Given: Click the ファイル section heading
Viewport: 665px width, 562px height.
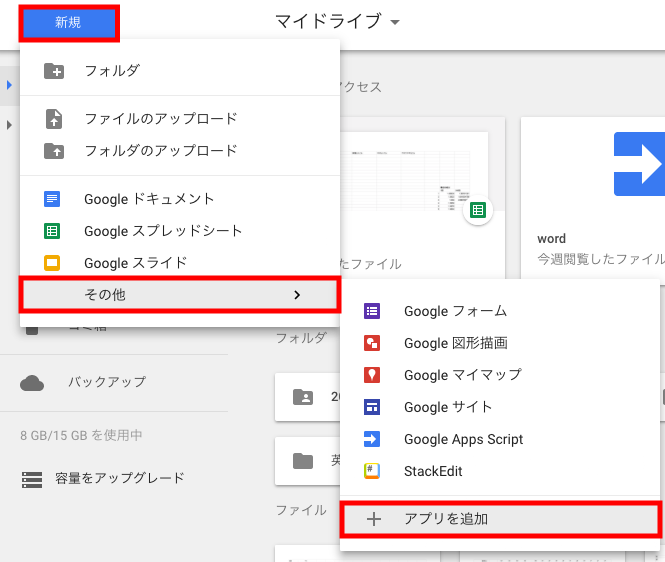Looking at the screenshot, I should pyautogui.click(x=301, y=510).
